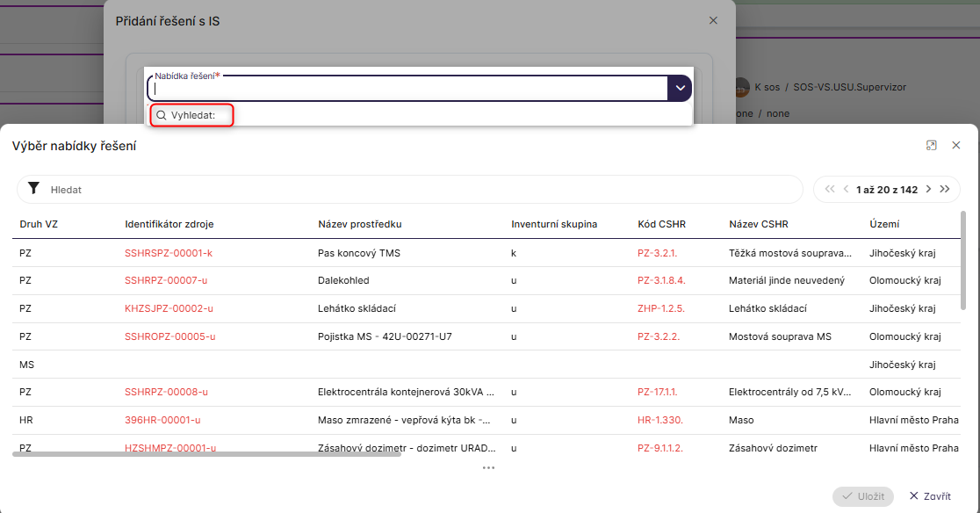Viewport: 980px width, 513px height.
Task: Click the Hledat search field
Action: tap(422, 190)
